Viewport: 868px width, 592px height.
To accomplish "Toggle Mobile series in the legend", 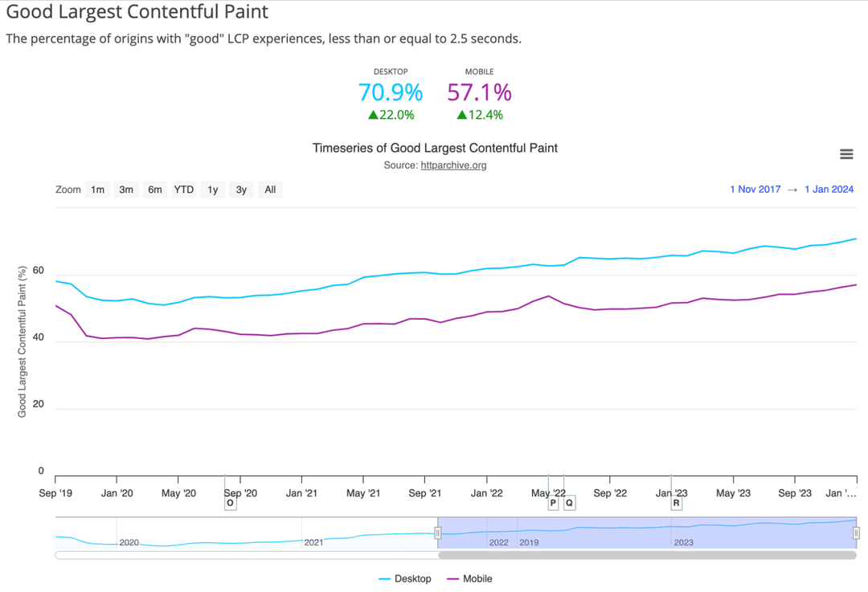I will [469, 578].
